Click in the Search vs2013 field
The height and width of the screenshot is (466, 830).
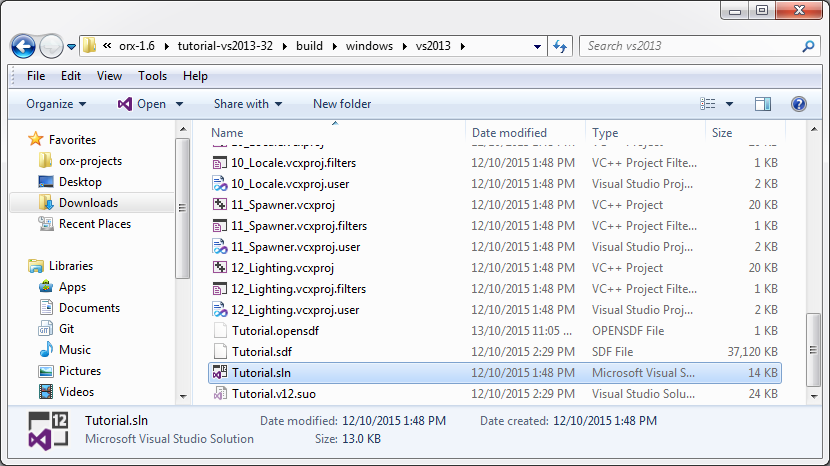[x=690, y=46]
